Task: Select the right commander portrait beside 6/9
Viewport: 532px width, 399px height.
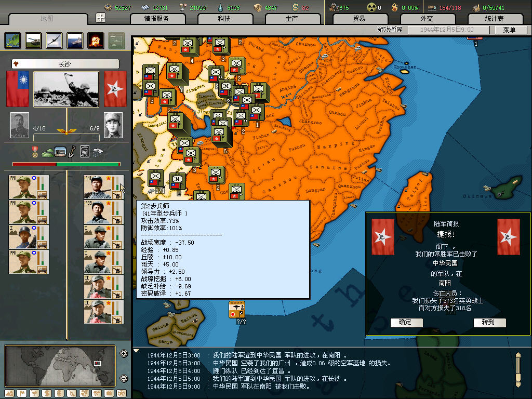Action: [x=113, y=125]
